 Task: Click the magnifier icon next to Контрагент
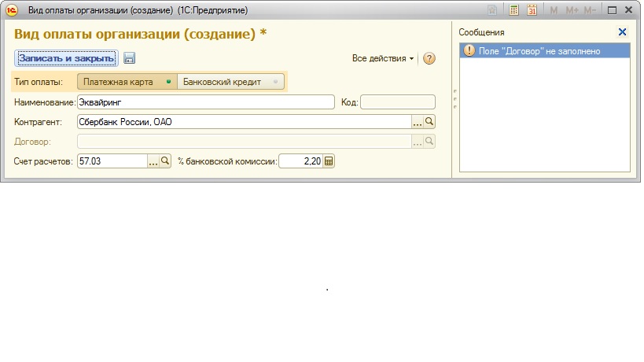429,122
